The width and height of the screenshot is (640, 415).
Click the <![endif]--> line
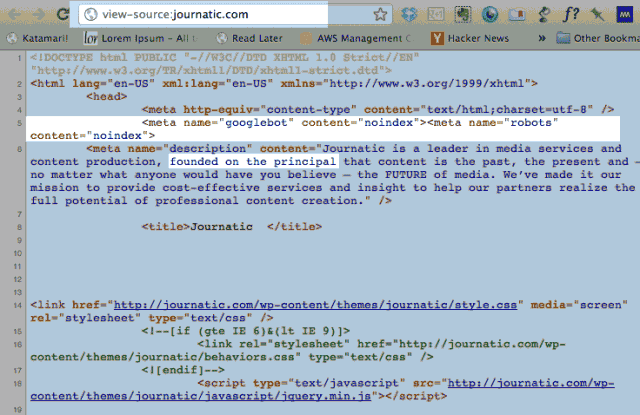tap(183, 370)
